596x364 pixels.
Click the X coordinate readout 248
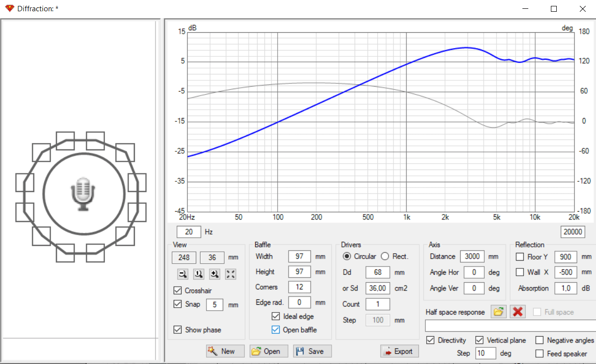point(184,258)
